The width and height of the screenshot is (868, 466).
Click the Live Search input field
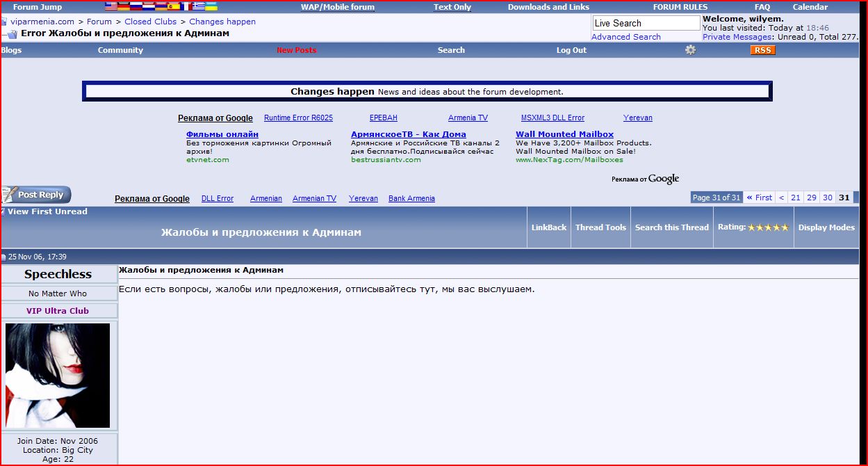point(646,23)
